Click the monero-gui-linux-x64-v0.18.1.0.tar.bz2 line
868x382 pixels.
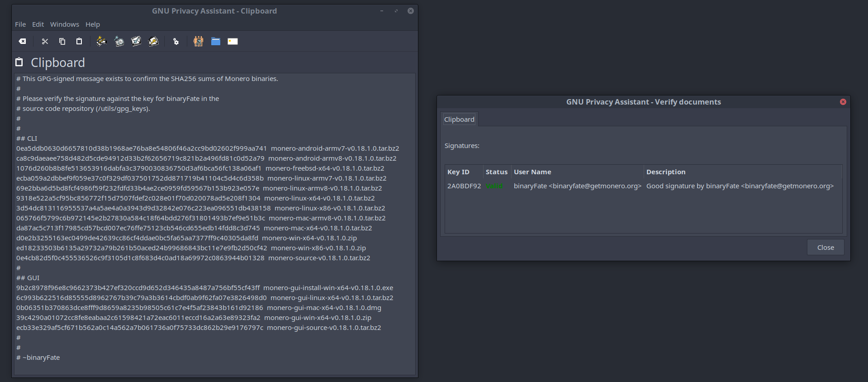tap(205, 298)
